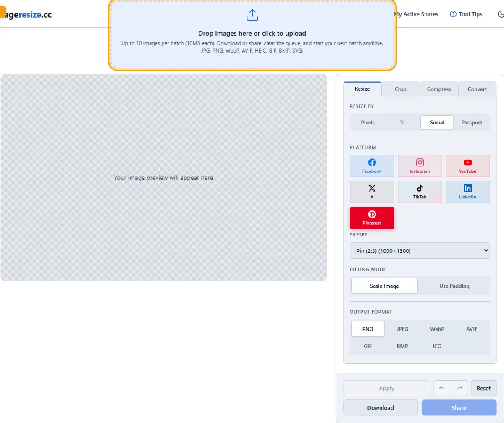Select the TikTok platform

click(420, 192)
